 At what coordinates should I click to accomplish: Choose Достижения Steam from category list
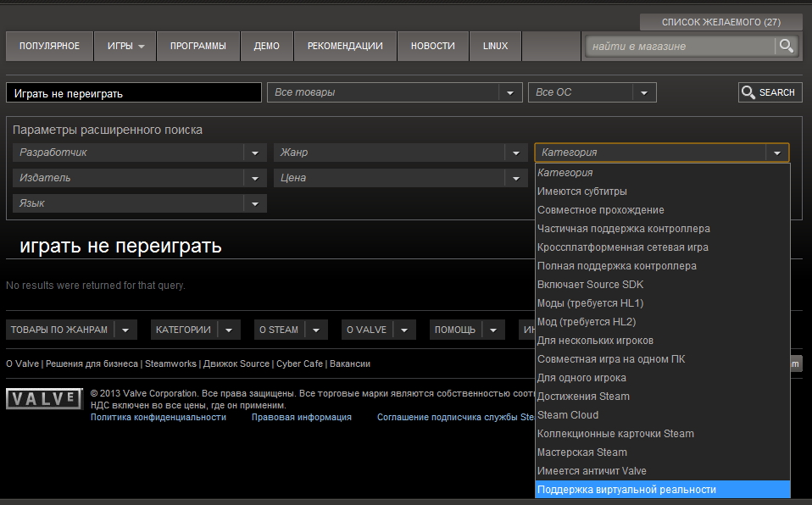(583, 397)
